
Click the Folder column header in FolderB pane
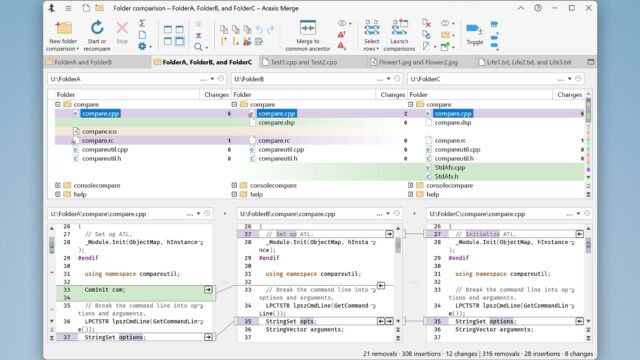pyautogui.click(x=304, y=95)
